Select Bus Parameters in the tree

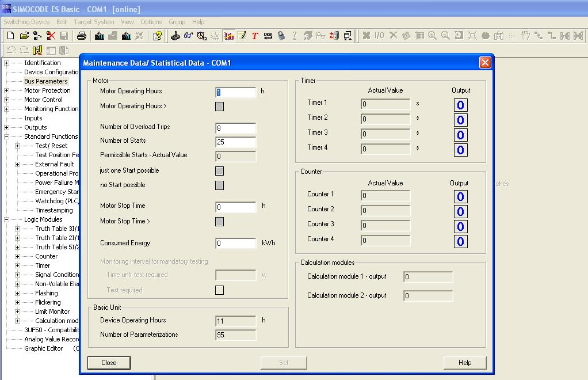pos(46,81)
